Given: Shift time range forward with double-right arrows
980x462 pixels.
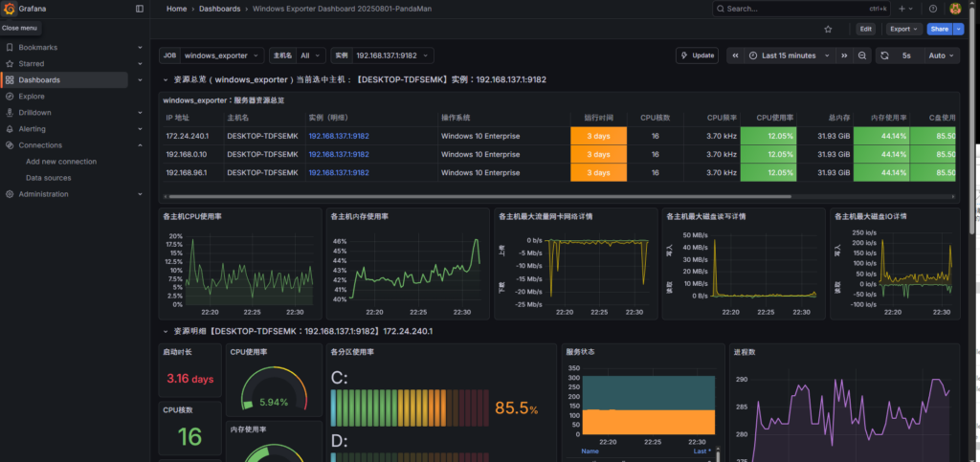Looking at the screenshot, I should (843, 55).
